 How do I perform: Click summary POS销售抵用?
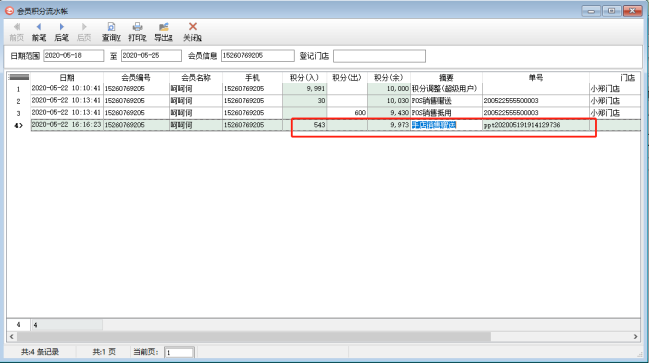pos(432,113)
